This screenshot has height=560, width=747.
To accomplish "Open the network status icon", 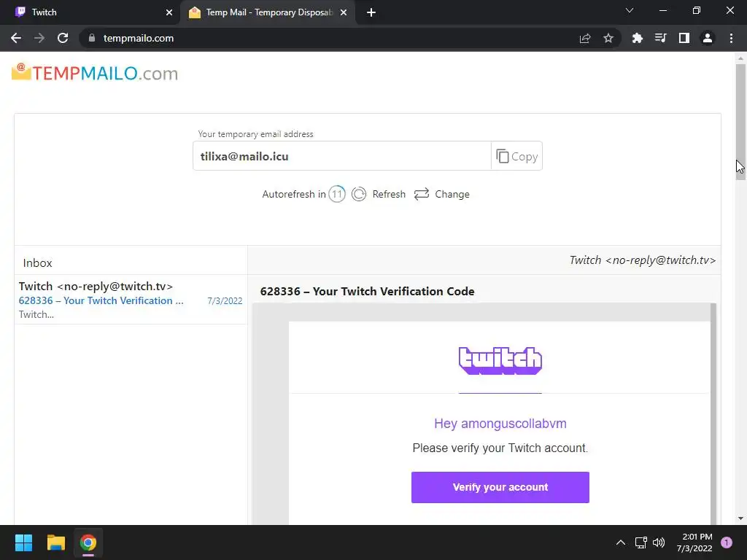I will click(x=640, y=542).
